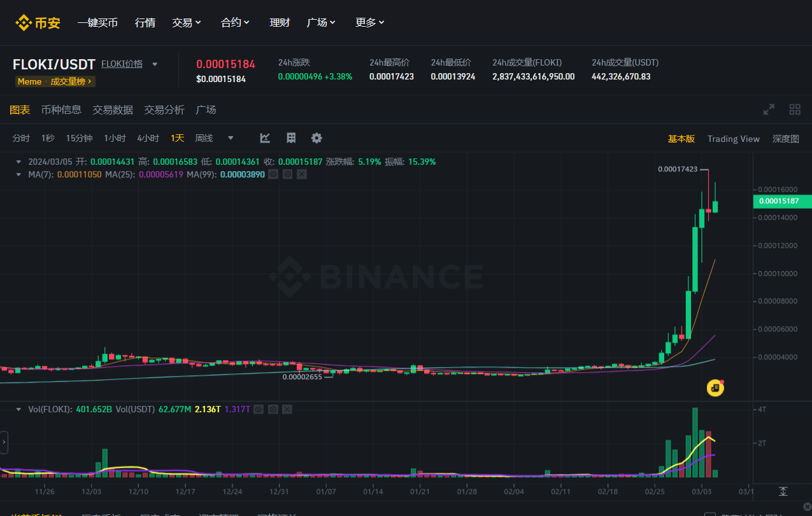The width and height of the screenshot is (812, 516).
Task: Expand chart to fullscreen
Action: click(769, 109)
